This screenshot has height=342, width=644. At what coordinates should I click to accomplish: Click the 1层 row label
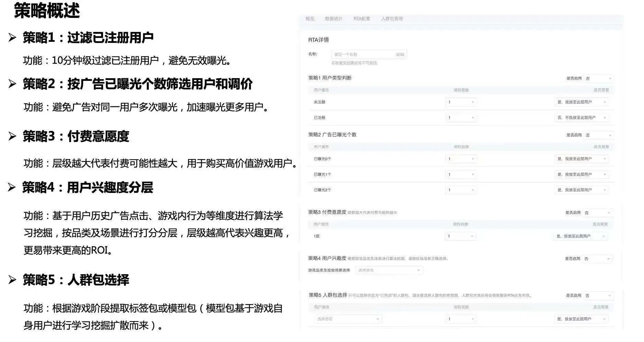316,236
